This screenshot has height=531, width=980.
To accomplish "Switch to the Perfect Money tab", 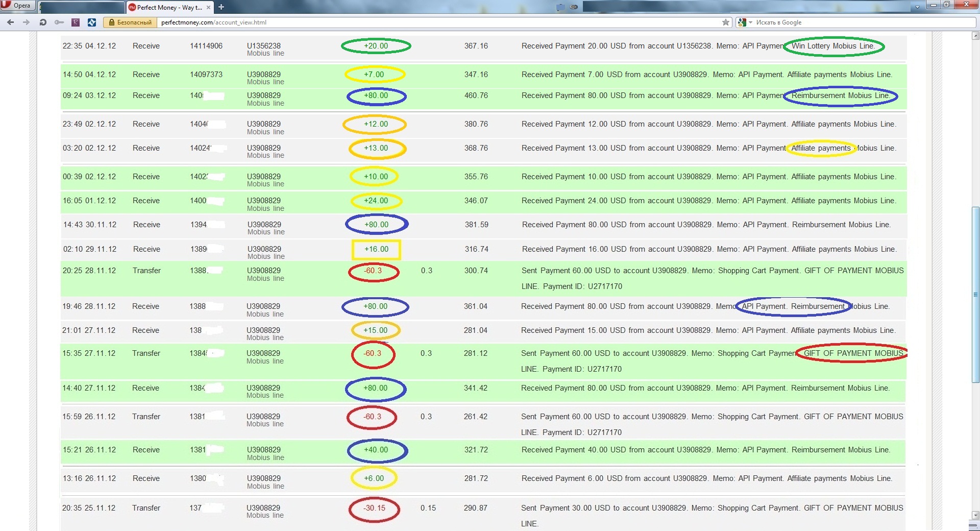I will [x=169, y=7].
